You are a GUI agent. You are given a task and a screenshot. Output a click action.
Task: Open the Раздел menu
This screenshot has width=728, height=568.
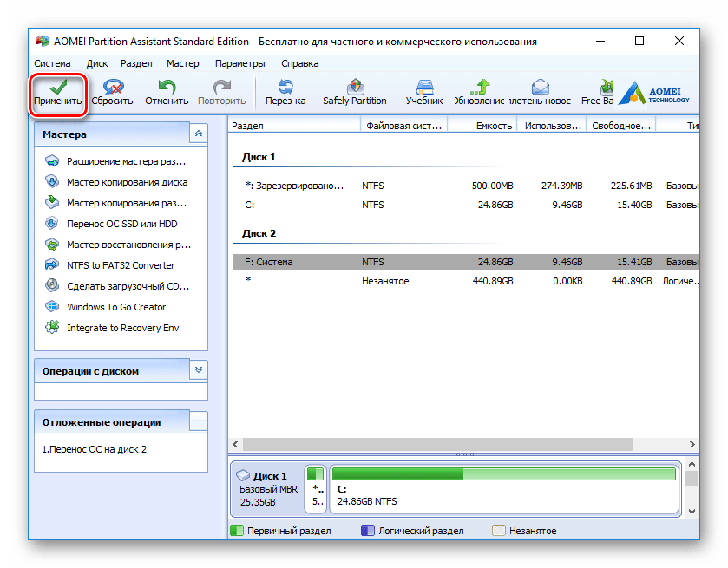[x=136, y=63]
